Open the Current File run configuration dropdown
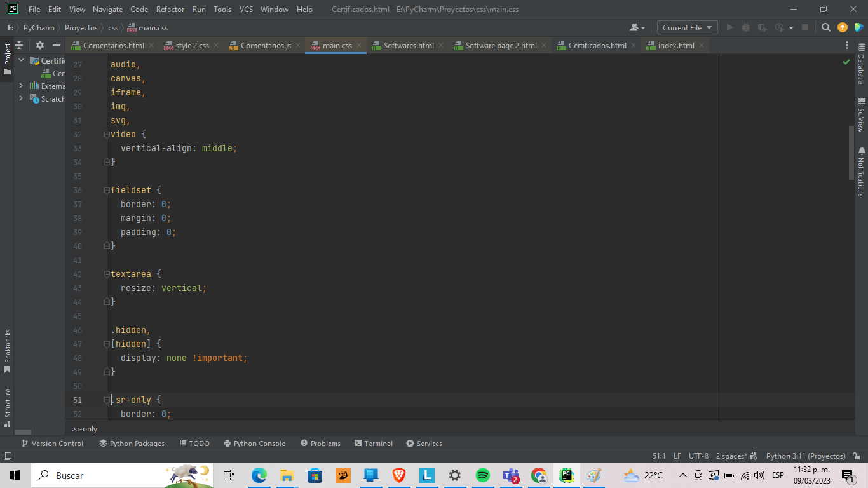This screenshot has height=488, width=868. tap(687, 27)
